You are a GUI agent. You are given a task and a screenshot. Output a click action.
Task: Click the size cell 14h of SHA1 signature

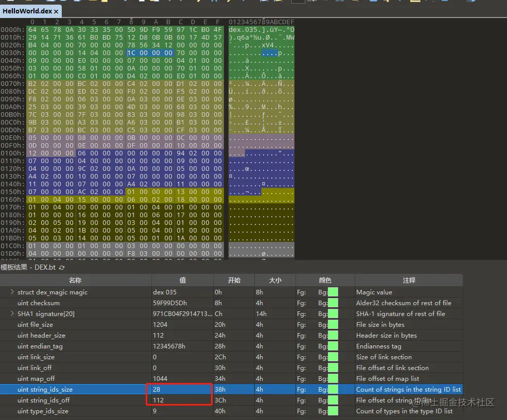[x=261, y=313]
